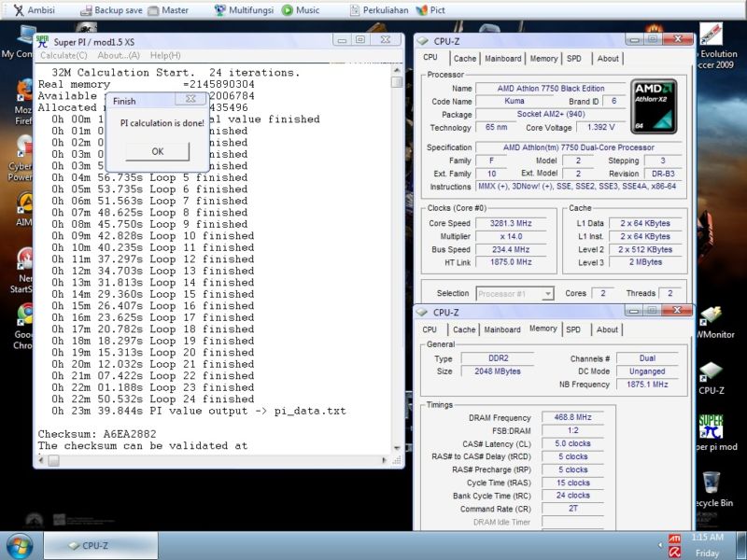747x560 pixels.
Task: Click Super PI vertical scrollbar up arrow
Action: (397, 71)
